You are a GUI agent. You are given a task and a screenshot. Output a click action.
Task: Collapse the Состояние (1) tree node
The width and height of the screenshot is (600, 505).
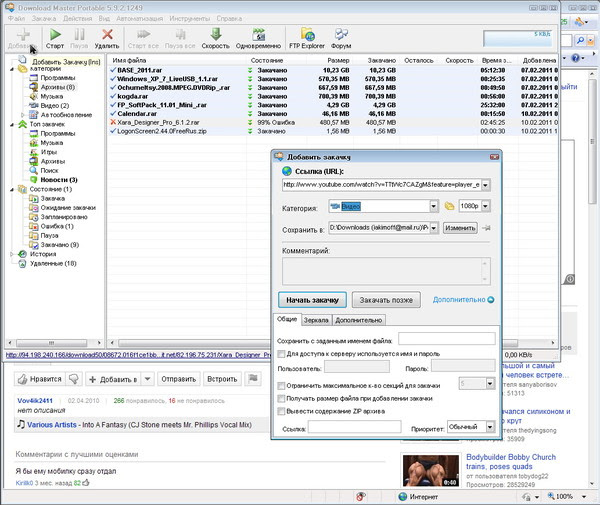[12, 189]
